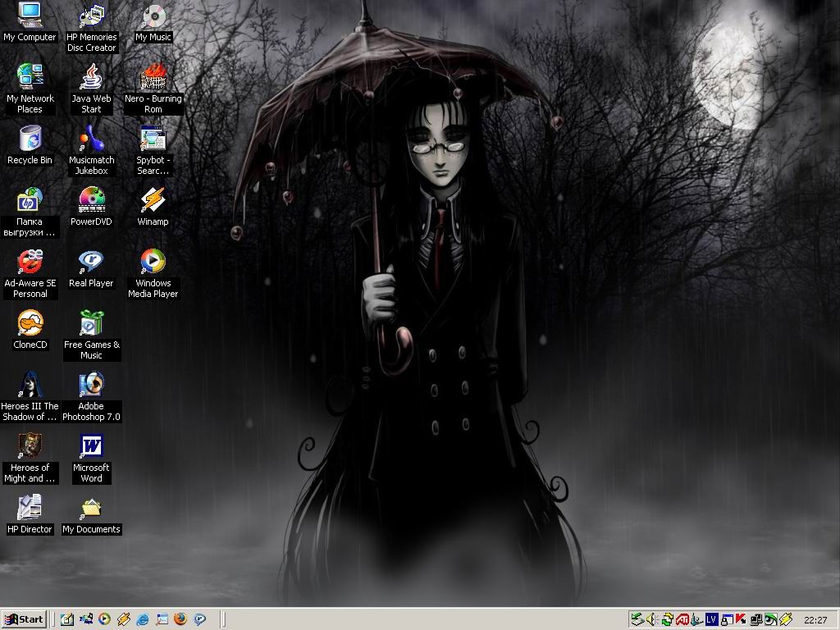
Task: Open the Start menu
Action: click(24, 620)
